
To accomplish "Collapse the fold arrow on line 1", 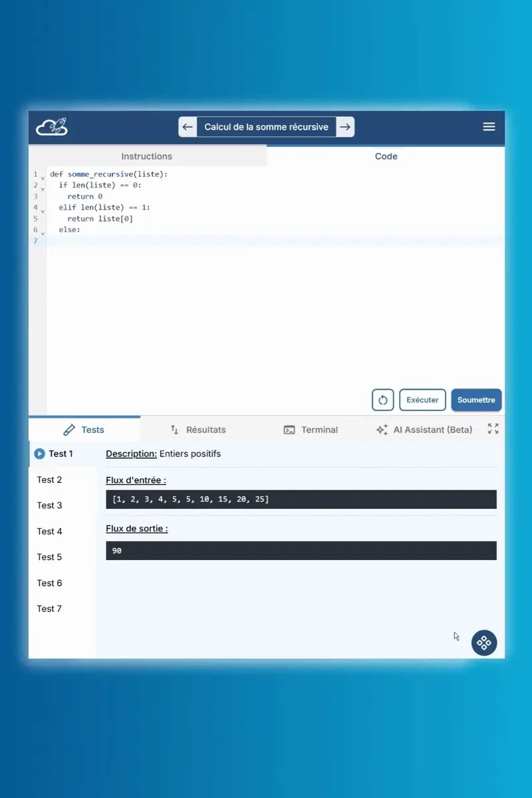I will click(x=43, y=178).
